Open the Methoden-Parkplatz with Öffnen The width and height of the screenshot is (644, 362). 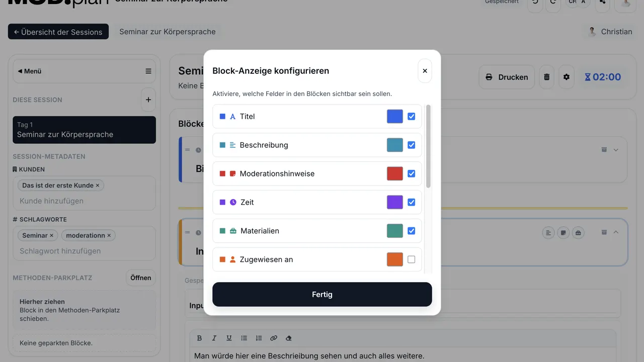140,278
